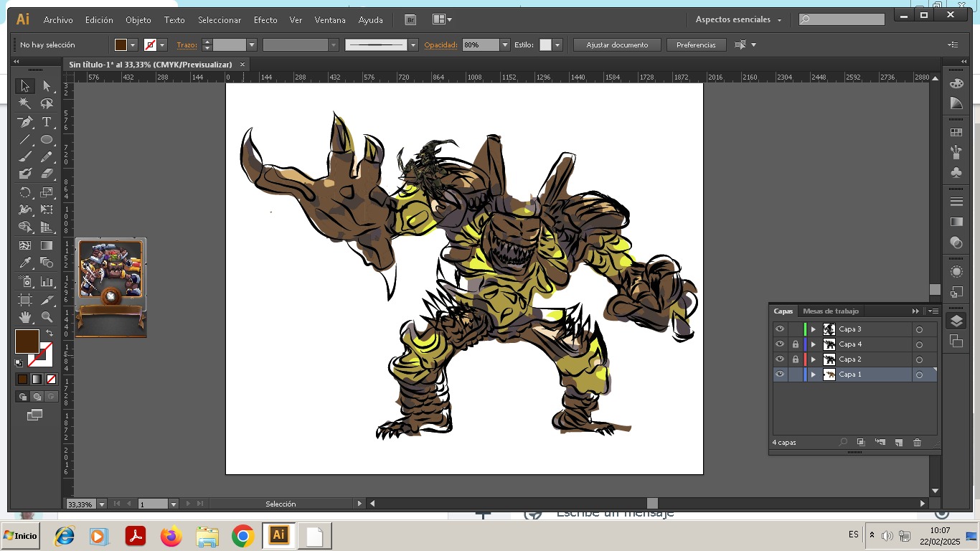Lock Capa 3 using empty lock box
The height and width of the screenshot is (551, 980).
[x=795, y=329]
